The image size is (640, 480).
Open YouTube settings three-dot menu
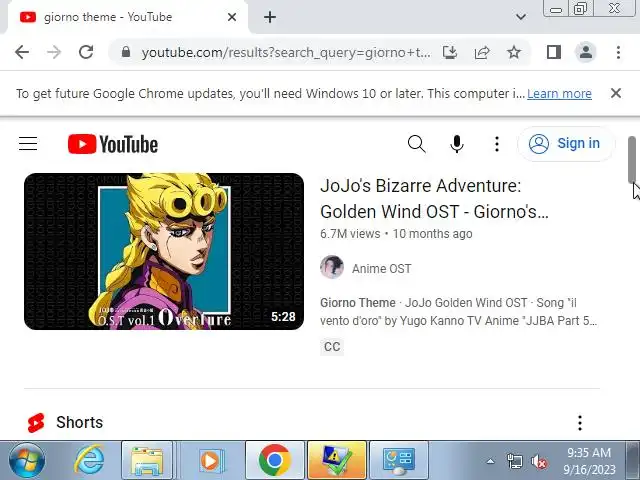[x=497, y=144]
